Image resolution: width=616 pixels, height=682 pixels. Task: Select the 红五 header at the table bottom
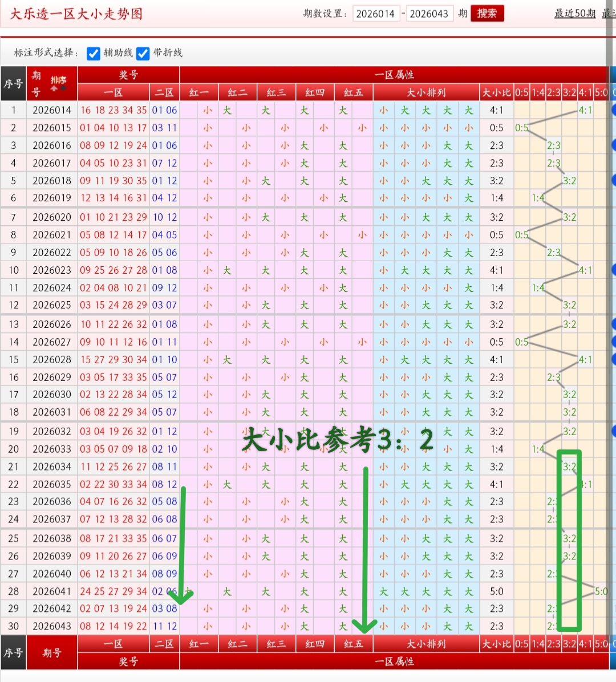pos(352,643)
